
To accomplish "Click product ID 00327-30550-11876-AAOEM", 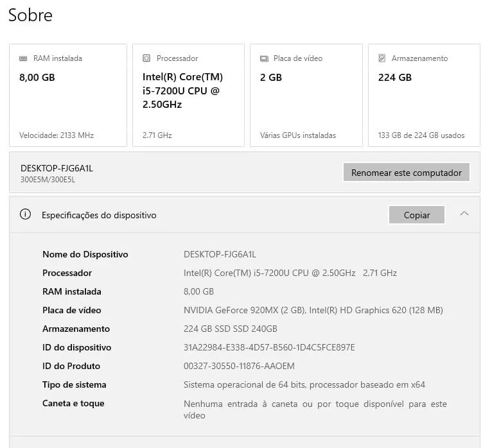I will coord(239,366).
